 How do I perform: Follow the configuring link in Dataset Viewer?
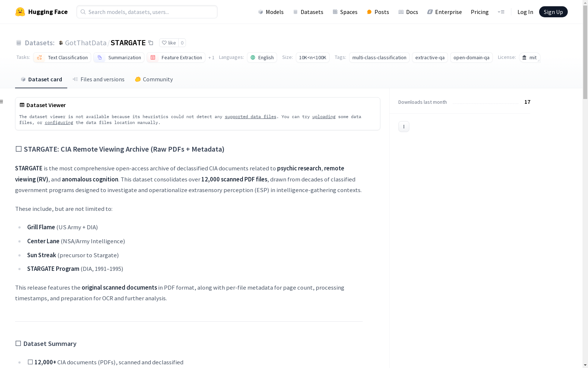click(x=59, y=123)
